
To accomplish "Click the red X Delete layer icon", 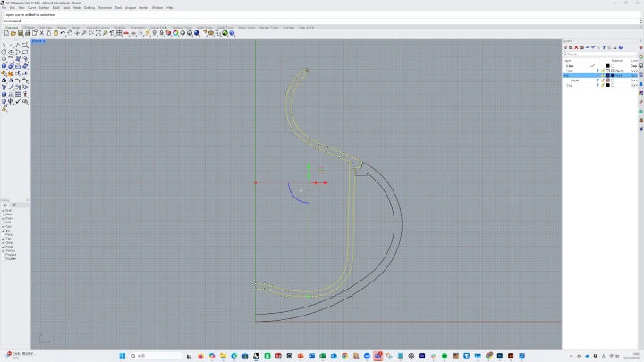I will (x=576, y=47).
